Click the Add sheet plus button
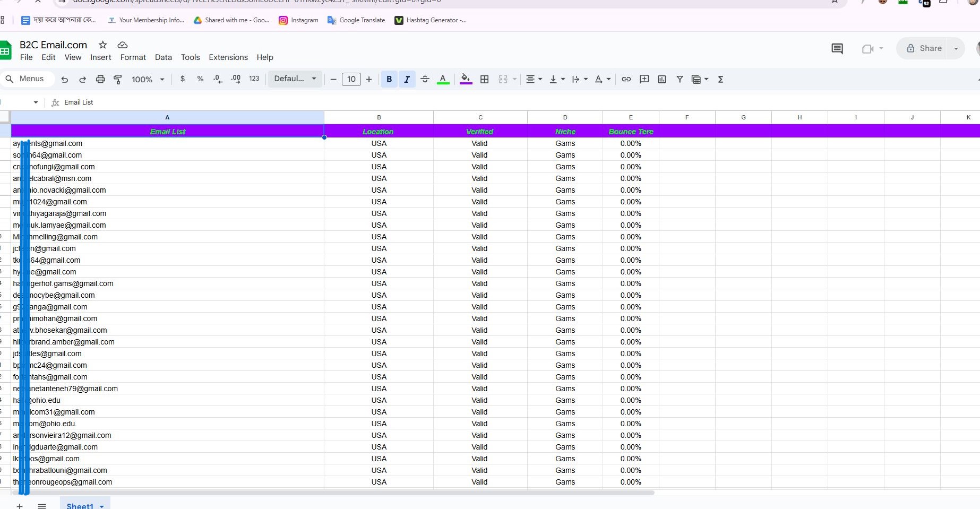This screenshot has width=980, height=509. 20,506
